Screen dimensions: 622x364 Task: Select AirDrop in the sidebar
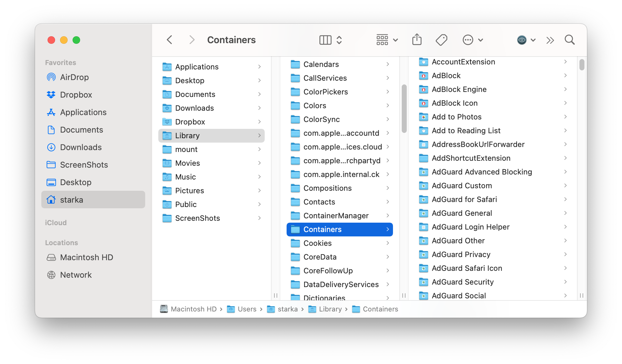93,77
